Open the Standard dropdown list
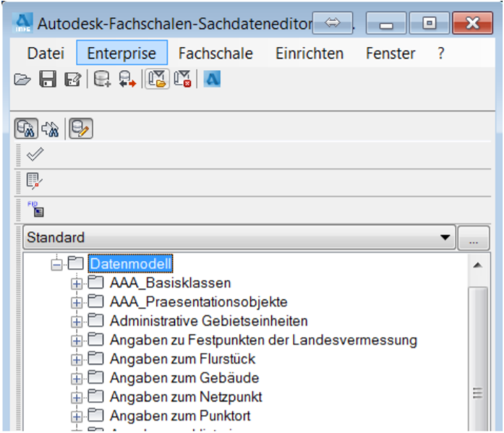Screen dimensions: 504x433 tap(239, 237)
